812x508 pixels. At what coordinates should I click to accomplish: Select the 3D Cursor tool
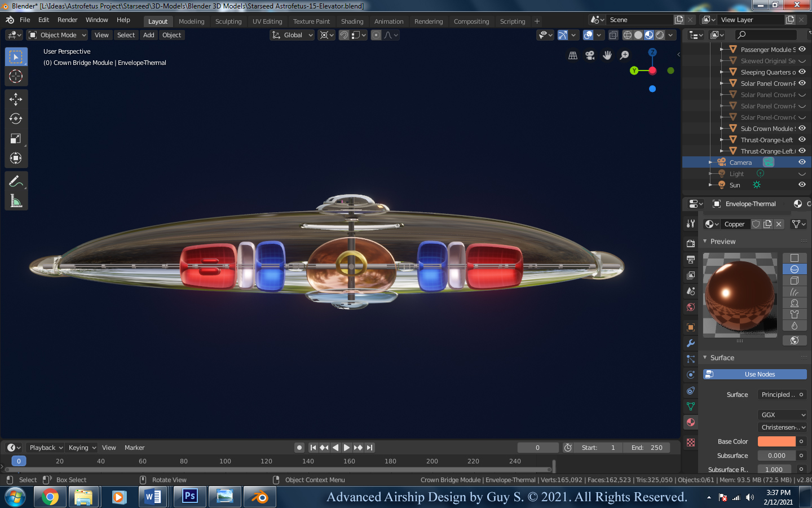coord(16,76)
